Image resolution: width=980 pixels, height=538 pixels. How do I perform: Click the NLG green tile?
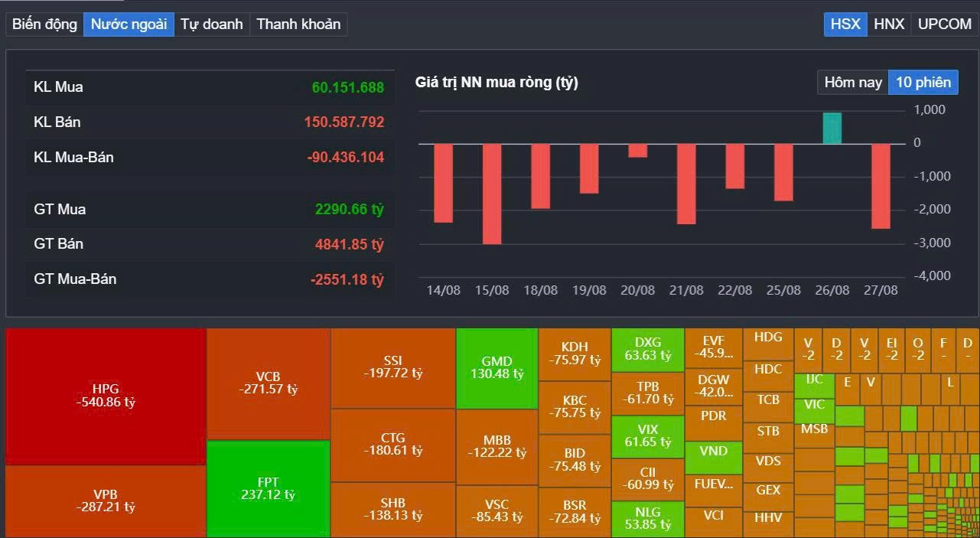[647, 518]
